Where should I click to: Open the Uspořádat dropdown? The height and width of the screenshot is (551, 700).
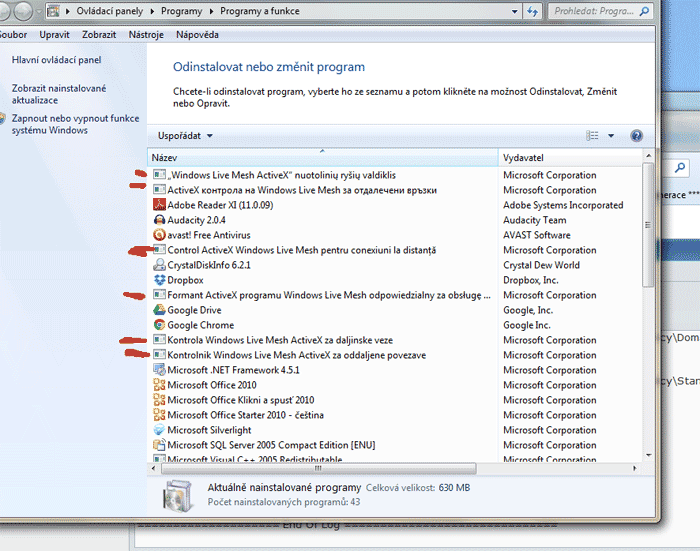[185, 136]
